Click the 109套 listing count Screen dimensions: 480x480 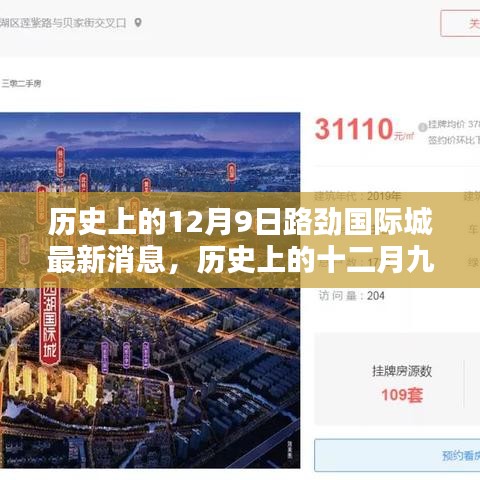tap(402, 395)
